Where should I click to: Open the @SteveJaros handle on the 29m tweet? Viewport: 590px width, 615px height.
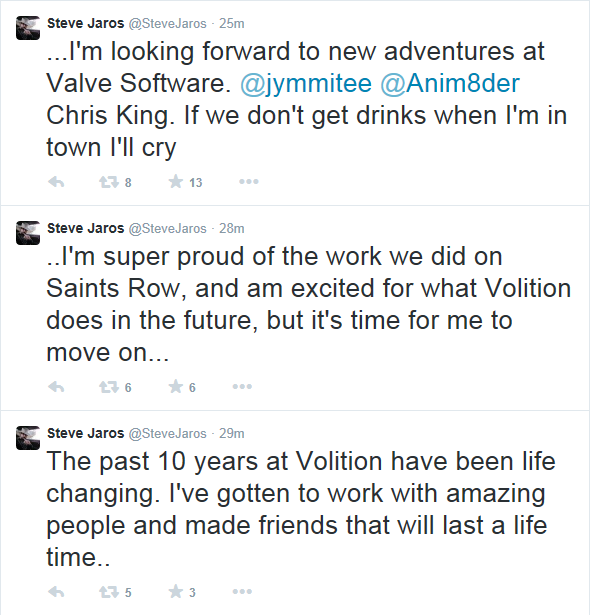[x=168, y=433]
